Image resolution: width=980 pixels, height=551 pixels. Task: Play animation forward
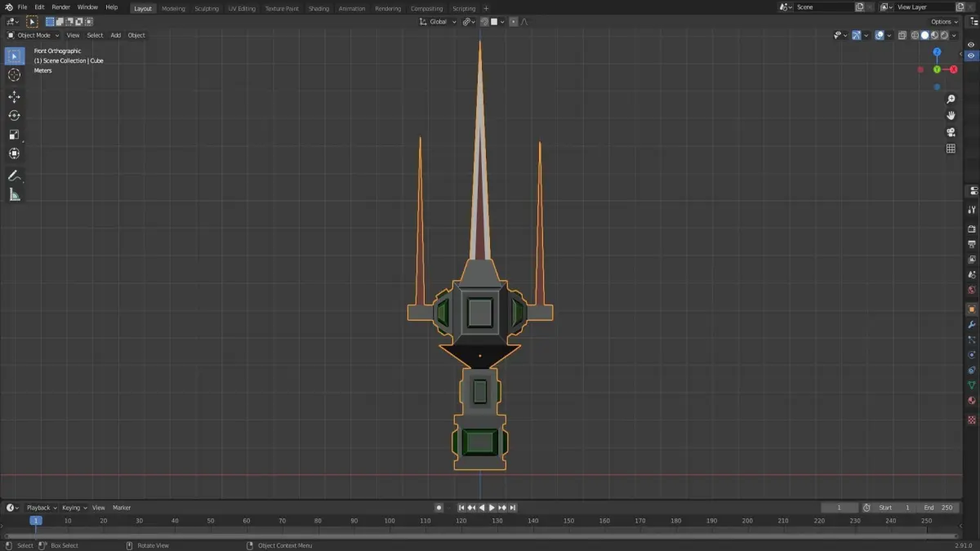[492, 508]
